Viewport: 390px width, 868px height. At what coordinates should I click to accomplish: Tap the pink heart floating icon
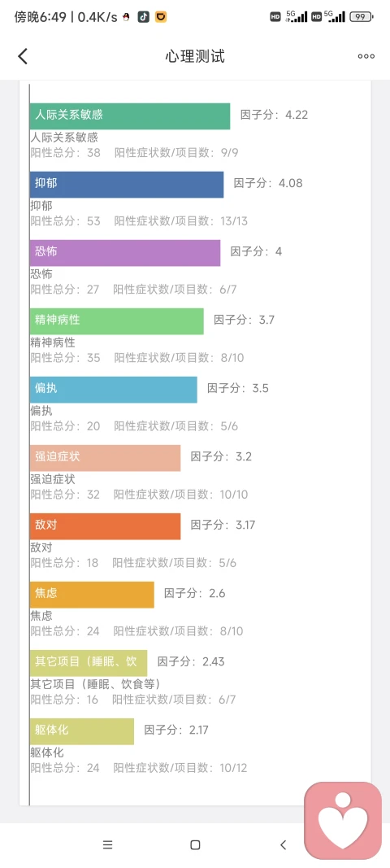coord(343,819)
